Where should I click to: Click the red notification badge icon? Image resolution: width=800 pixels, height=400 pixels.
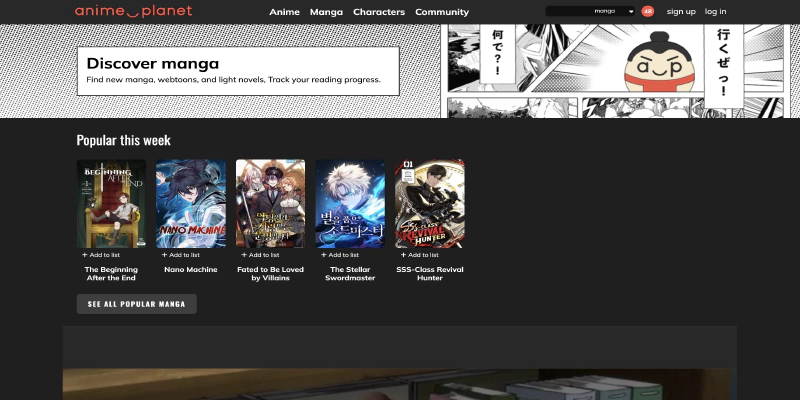tap(648, 12)
